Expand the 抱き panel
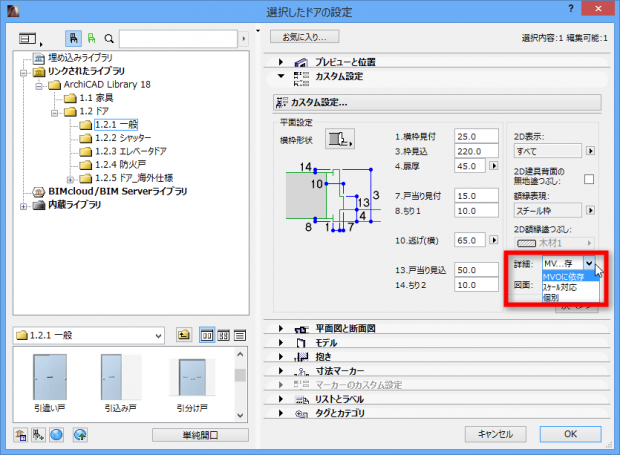620x455 pixels. [280, 357]
